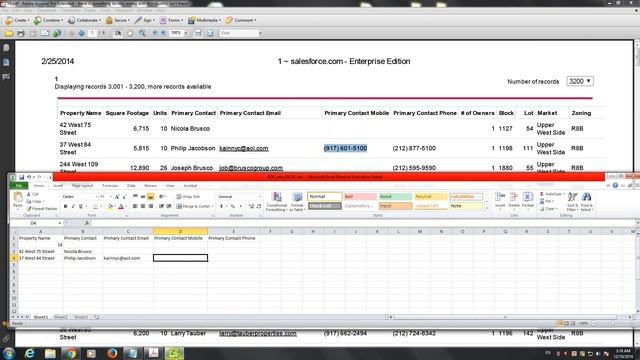Select the Hand tool in Acrobat toolbar
Image resolution: width=640 pixels, height=360 pixels.
(130, 33)
